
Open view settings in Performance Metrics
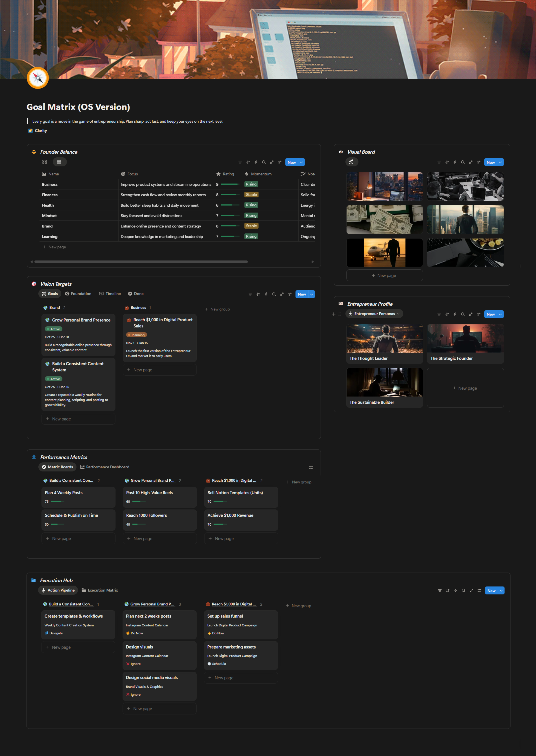coord(311,467)
